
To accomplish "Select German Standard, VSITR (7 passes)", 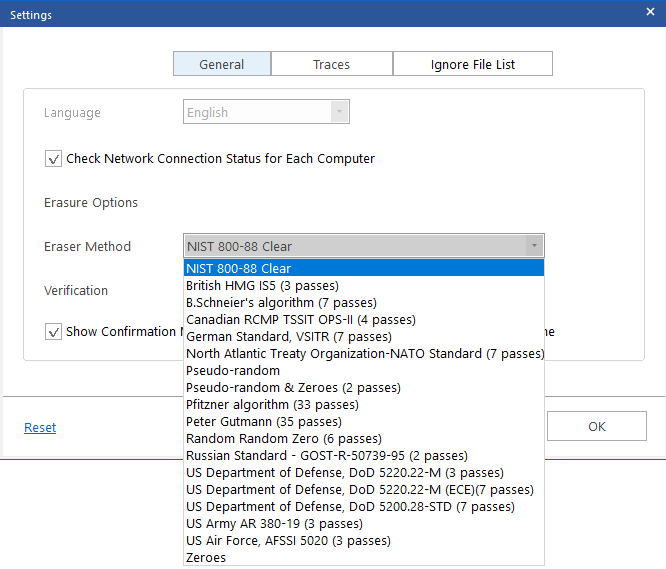I will click(364, 336).
